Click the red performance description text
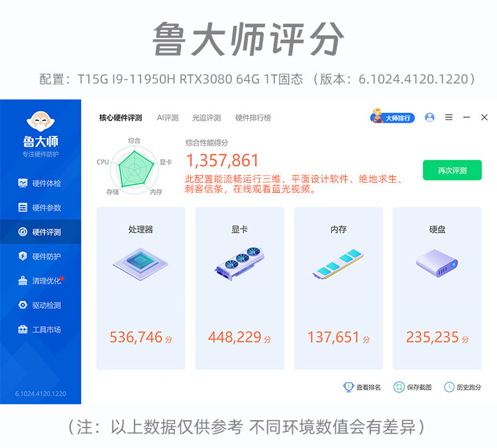Viewport: 497px width, 448px height. click(294, 184)
